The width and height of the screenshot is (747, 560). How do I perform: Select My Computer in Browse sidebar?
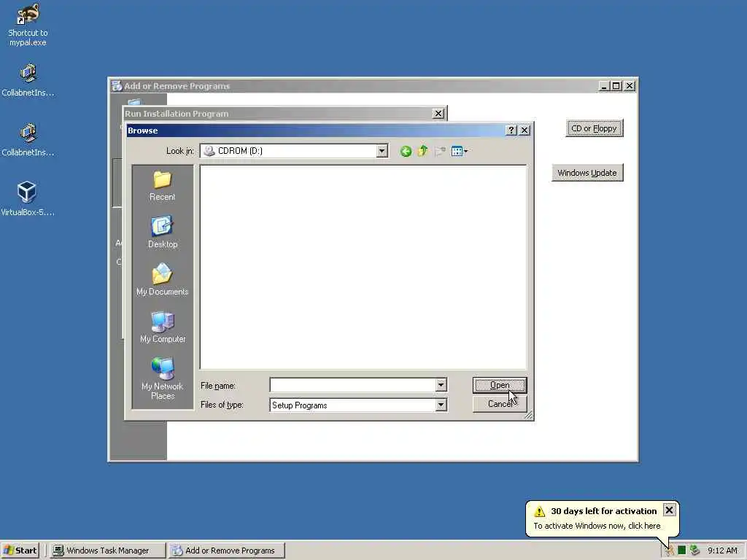click(x=163, y=327)
